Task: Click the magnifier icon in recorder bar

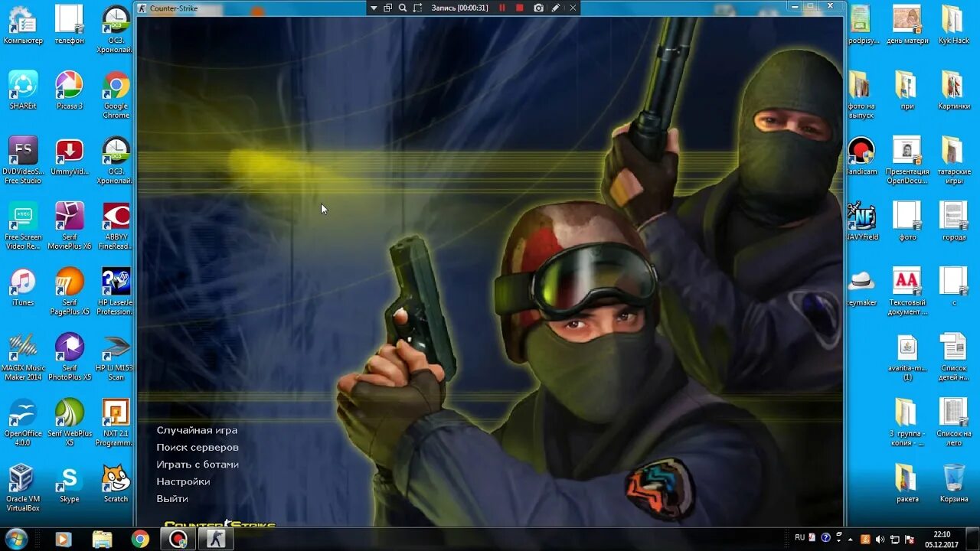Action: (x=403, y=8)
